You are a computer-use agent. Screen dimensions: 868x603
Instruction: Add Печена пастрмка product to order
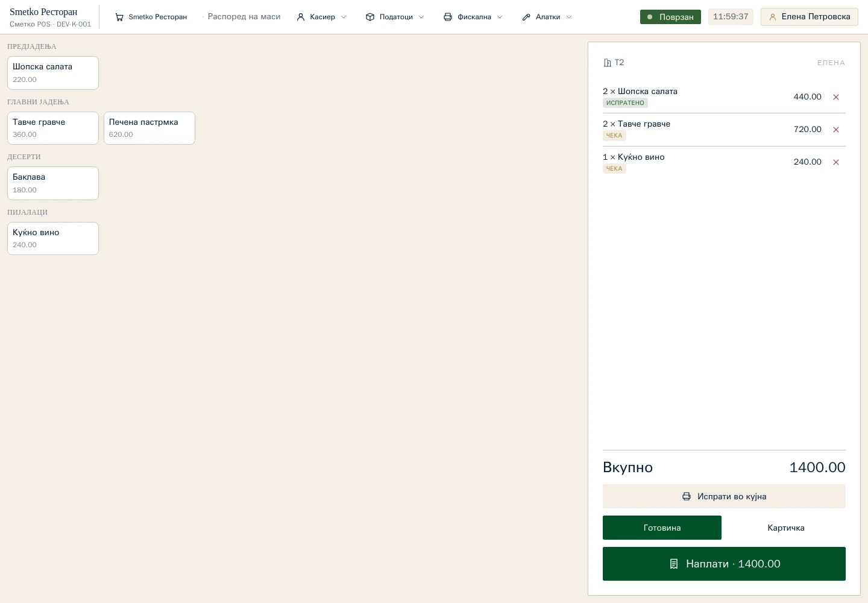coord(149,128)
